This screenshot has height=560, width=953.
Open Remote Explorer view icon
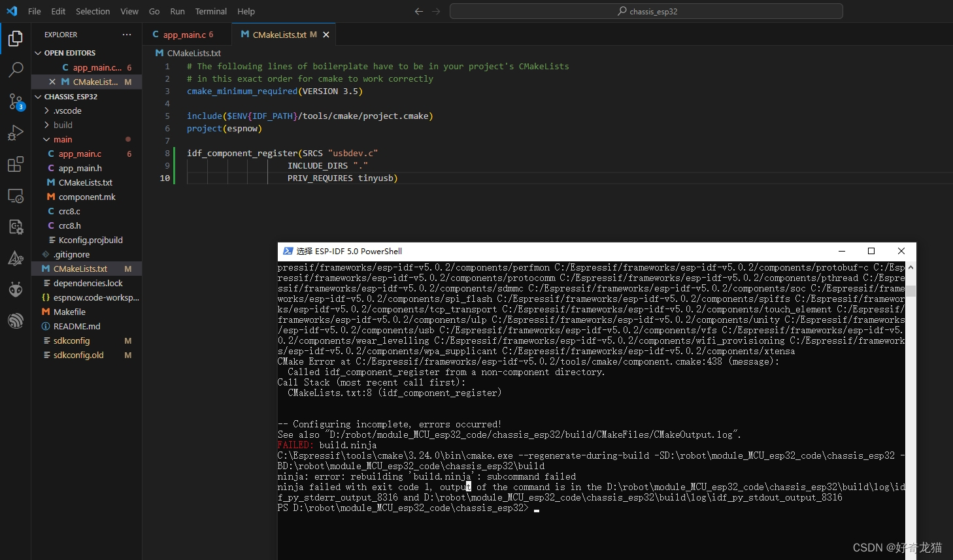pos(16,195)
